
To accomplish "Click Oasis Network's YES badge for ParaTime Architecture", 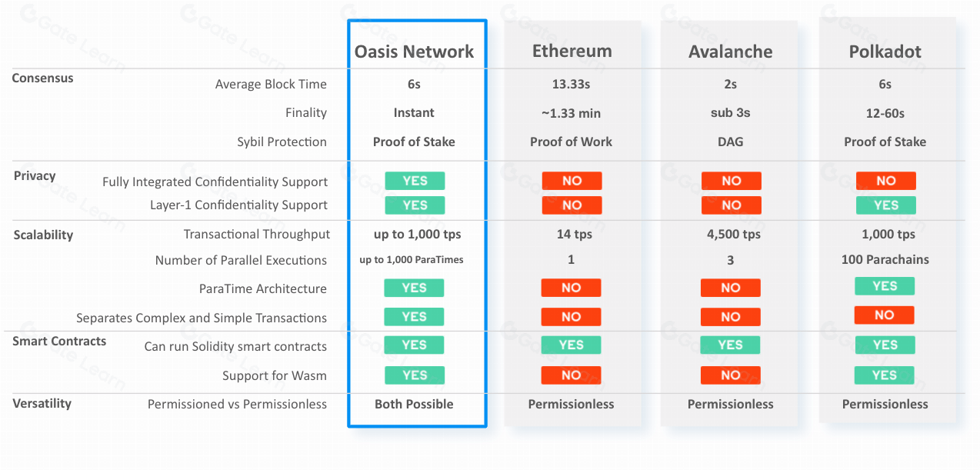I will [414, 288].
